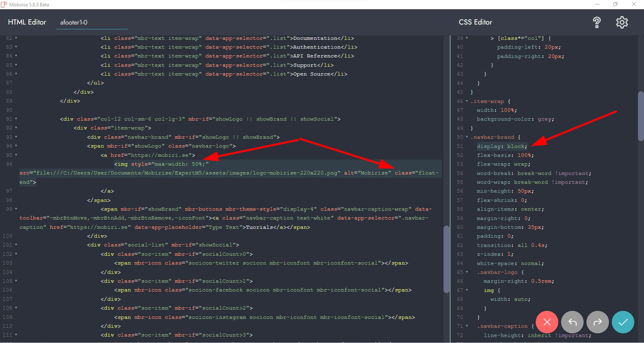The image size is (644, 343).
Task: Collapse CSS .item-wrap fold at line 46
Action: [467, 101]
